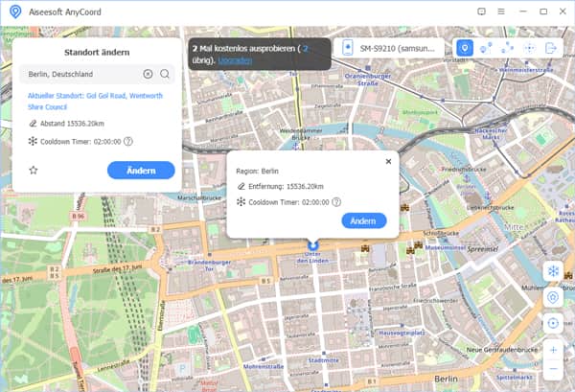The height and width of the screenshot is (392, 575).
Task: Center map on current position target icon
Action: (x=552, y=324)
